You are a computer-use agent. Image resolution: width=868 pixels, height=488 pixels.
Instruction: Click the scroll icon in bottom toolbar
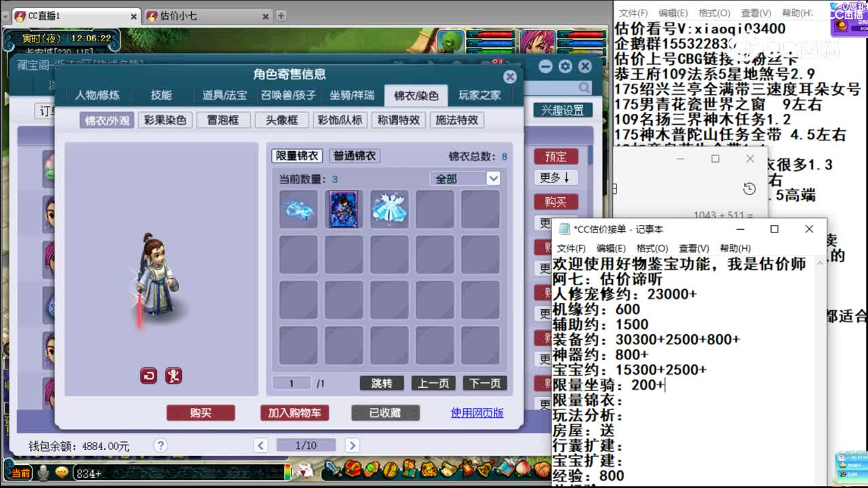pos(448,468)
